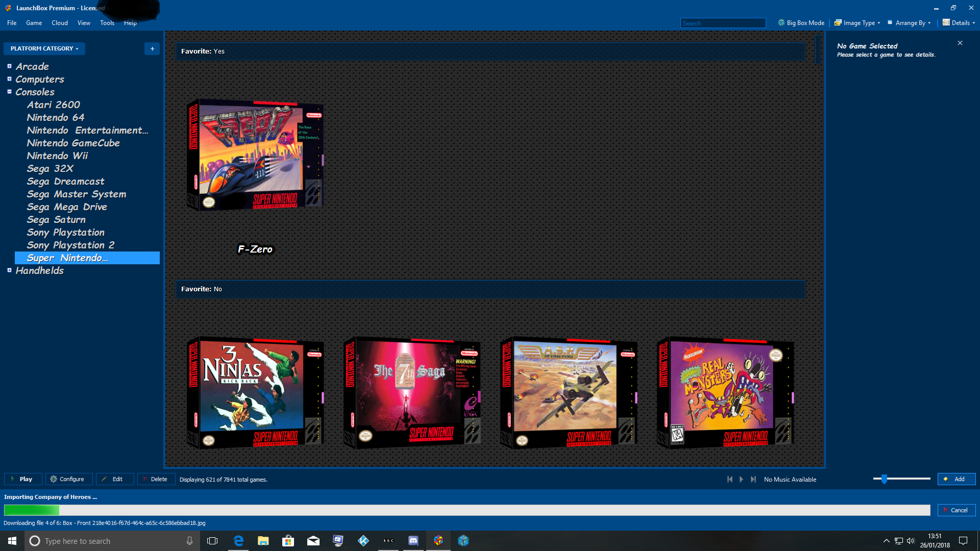Open Microsoft Store from the taskbar

pyautogui.click(x=288, y=541)
